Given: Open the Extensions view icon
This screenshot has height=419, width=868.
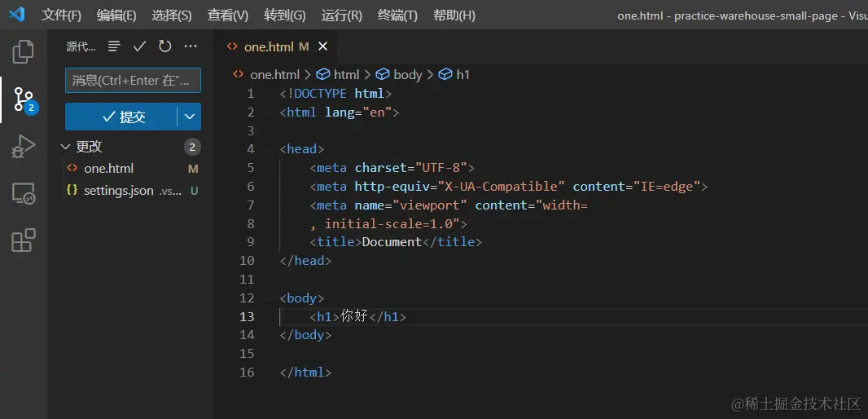Looking at the screenshot, I should click(24, 240).
